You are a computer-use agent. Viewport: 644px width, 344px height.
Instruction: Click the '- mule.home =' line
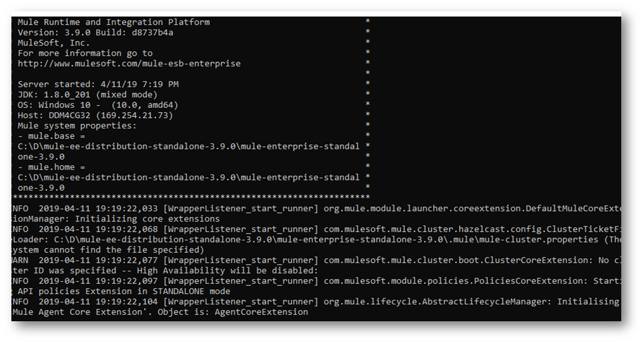pos(51,167)
